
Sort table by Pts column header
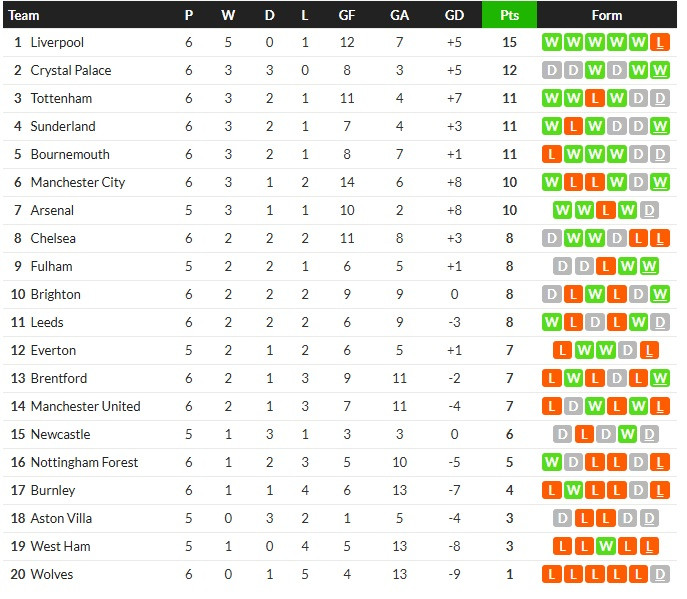tap(510, 15)
